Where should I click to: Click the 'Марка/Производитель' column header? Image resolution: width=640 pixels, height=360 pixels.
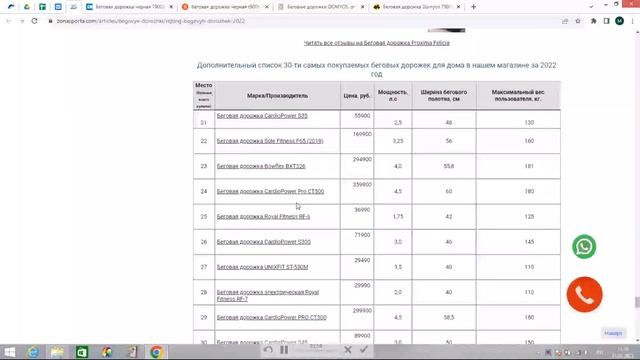[x=278, y=96]
